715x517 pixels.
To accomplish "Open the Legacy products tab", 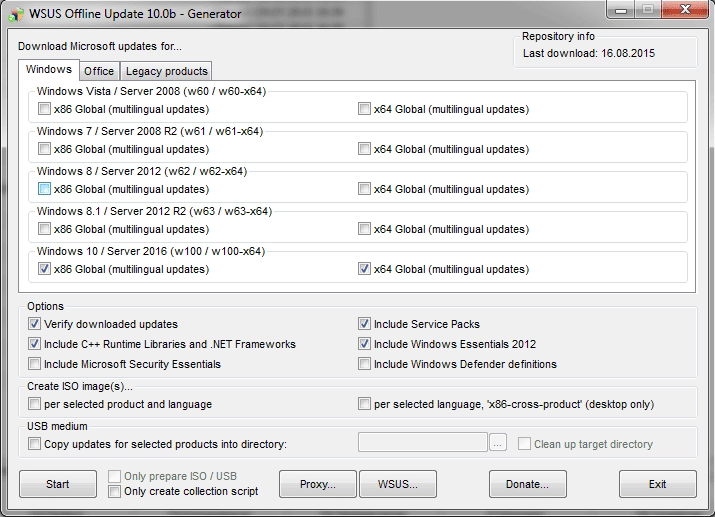I will pos(166,71).
